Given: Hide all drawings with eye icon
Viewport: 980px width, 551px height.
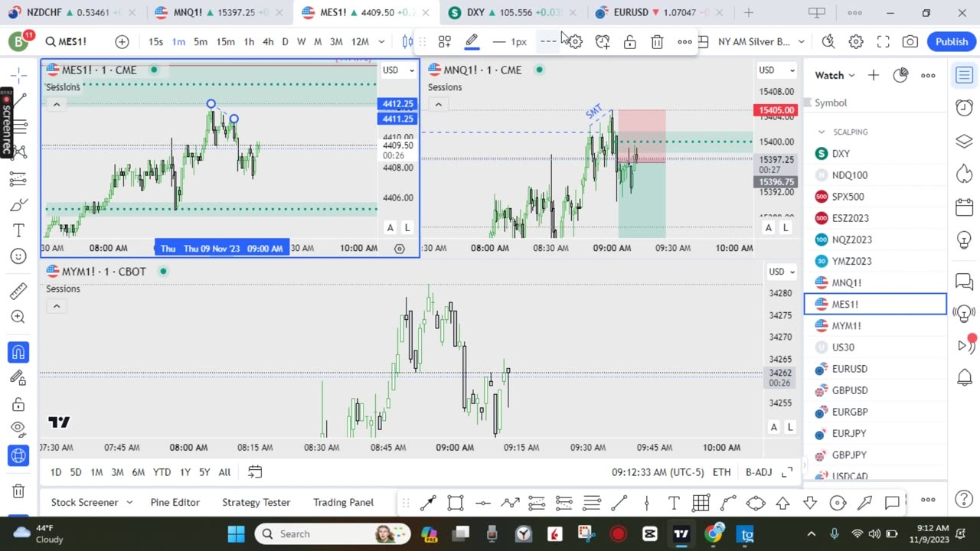Looking at the screenshot, I should tap(19, 429).
